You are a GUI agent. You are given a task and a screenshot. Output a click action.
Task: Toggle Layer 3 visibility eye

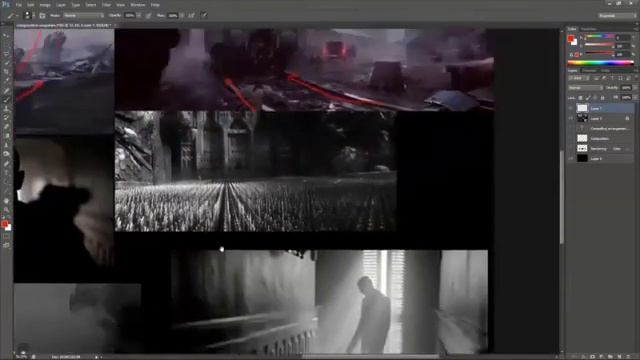tap(571, 118)
